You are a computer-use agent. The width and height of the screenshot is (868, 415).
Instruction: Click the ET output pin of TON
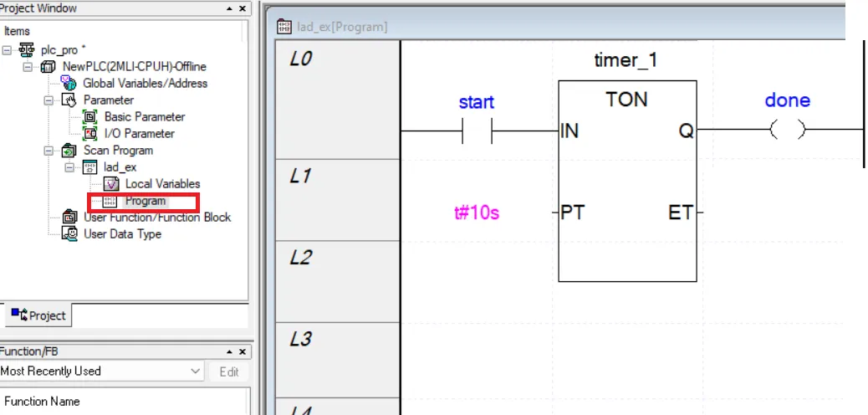click(x=681, y=213)
